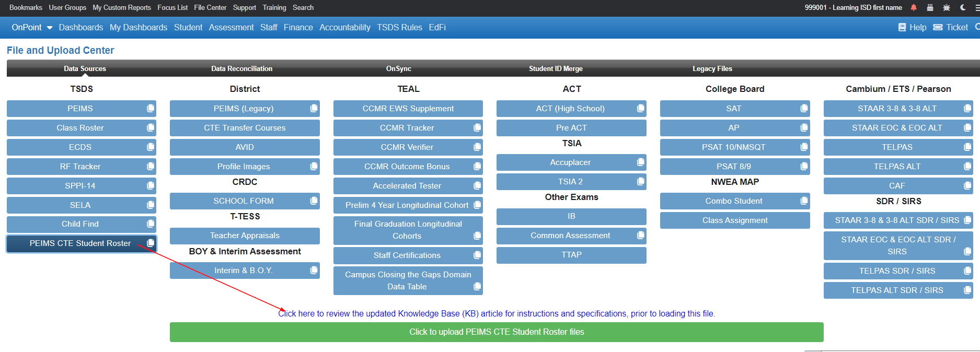The width and height of the screenshot is (980, 352).
Task: Click the copy icon on PSAT 10/NMSQT
Action: (804, 147)
